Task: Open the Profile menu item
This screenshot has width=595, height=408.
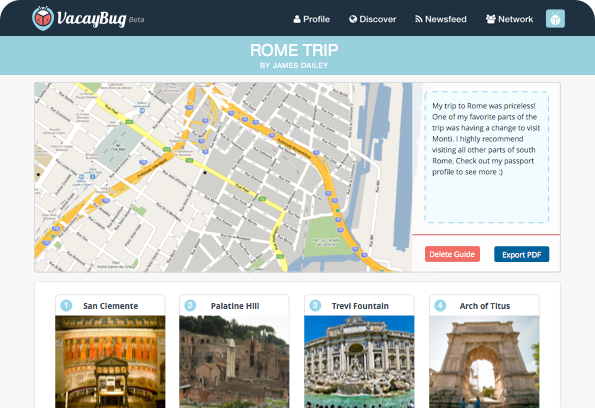Action: 312,19
